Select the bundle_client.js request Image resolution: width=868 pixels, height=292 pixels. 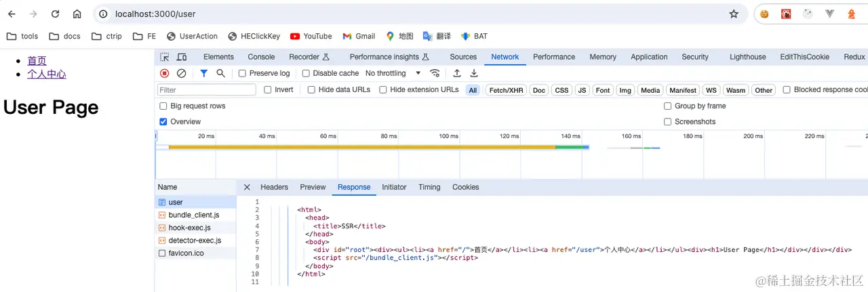[195, 215]
